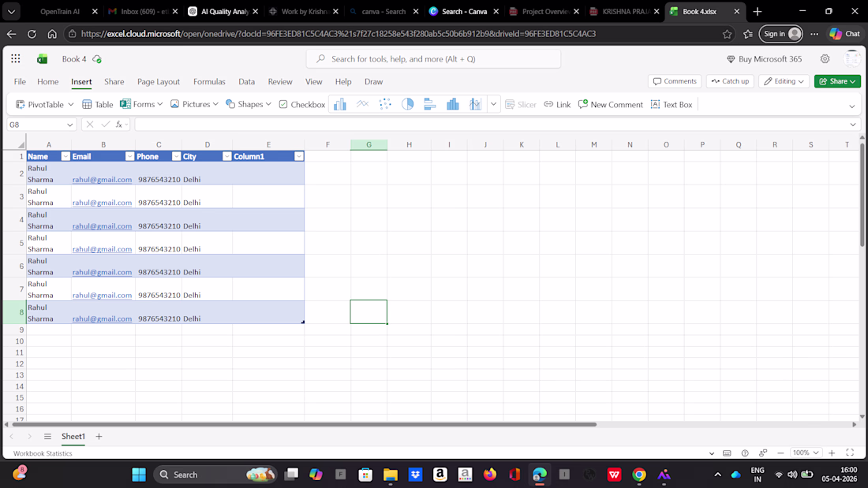
Task: Open the Name Box dropdown arrow
Action: pyautogui.click(x=69, y=125)
